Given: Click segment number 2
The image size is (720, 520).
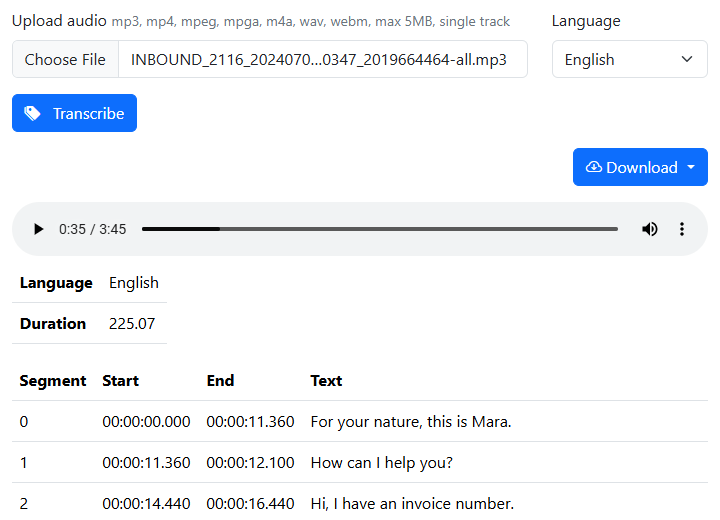Looking at the screenshot, I should 24,503.
